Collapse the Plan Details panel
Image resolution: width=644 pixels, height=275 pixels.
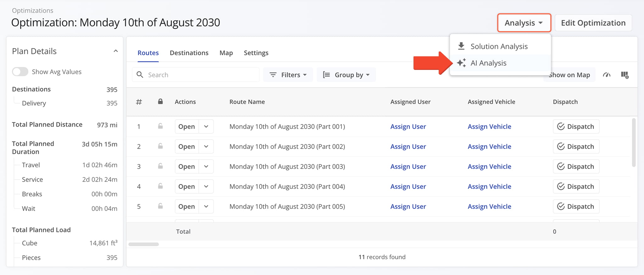point(116,51)
